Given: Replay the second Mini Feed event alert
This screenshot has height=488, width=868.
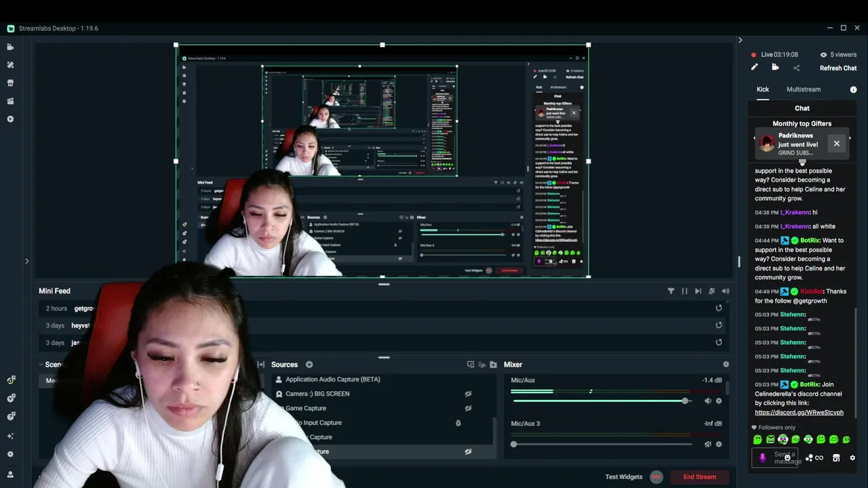Looking at the screenshot, I should click(719, 325).
